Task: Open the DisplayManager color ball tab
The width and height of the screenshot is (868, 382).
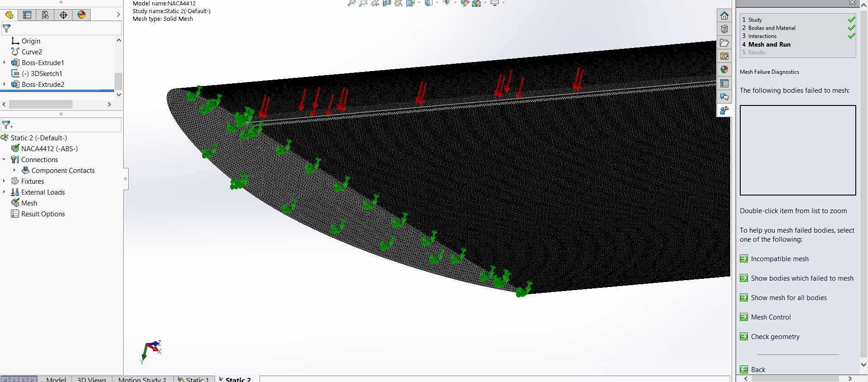Action: [x=82, y=15]
